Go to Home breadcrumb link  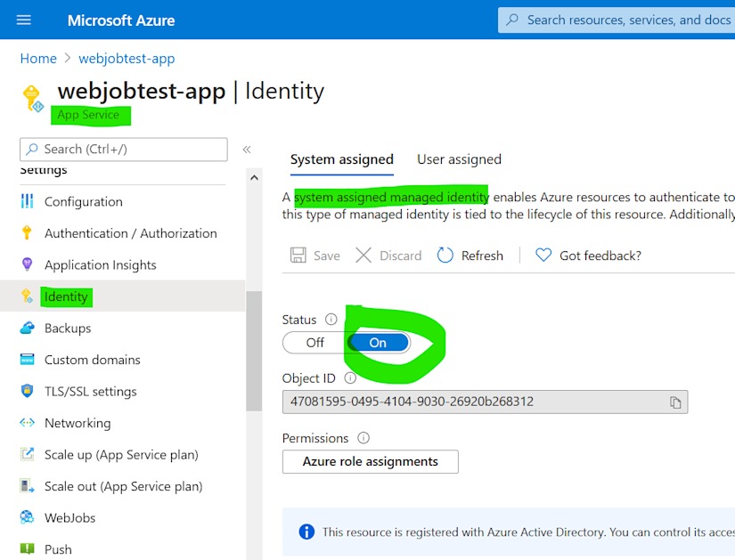pyautogui.click(x=38, y=58)
